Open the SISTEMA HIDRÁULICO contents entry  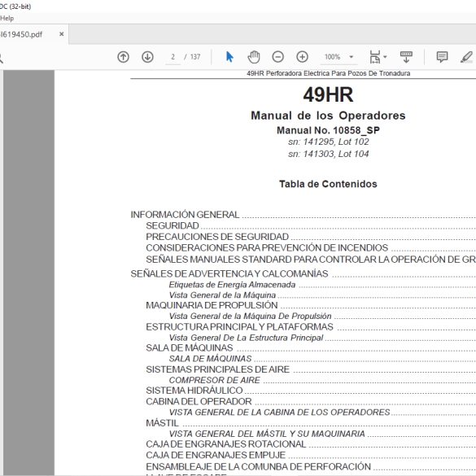194,391
